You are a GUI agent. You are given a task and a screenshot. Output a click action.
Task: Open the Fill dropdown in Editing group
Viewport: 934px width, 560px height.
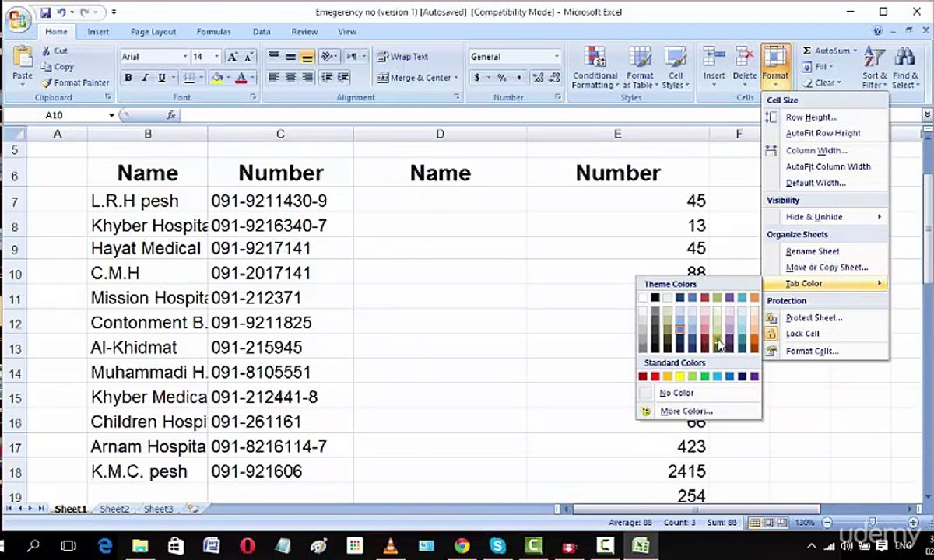818,67
